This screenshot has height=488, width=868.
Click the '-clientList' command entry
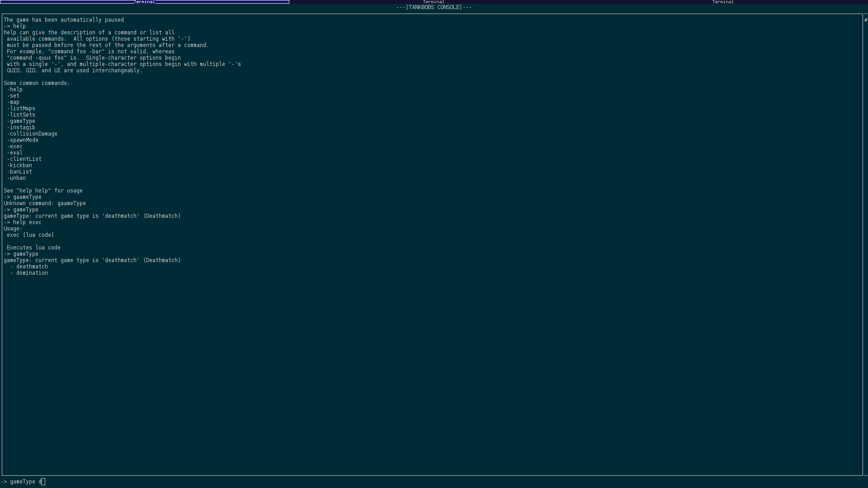(x=24, y=159)
